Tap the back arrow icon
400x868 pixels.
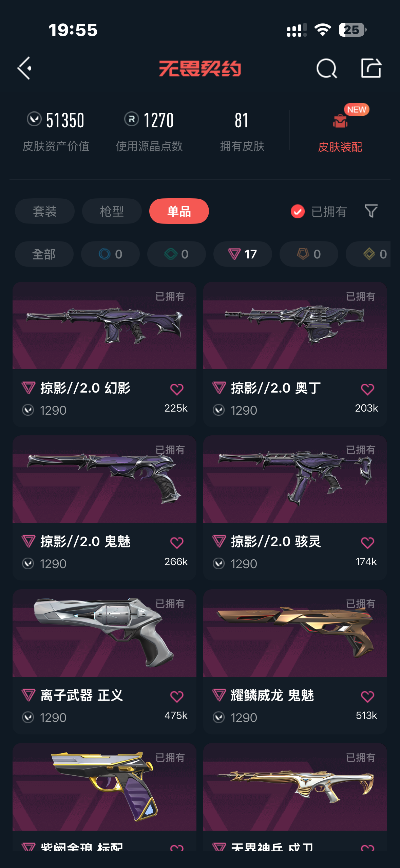click(x=24, y=68)
